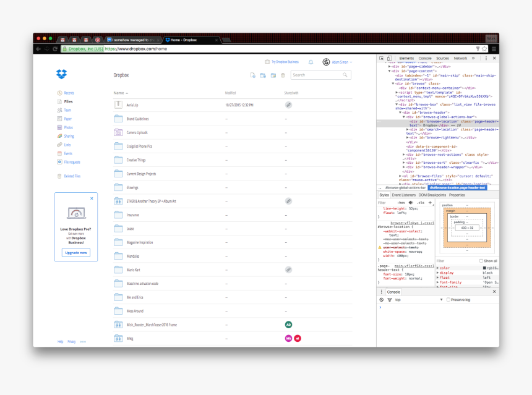Open the Event Listeners tab
The height and width of the screenshot is (395, 532).
[x=404, y=195]
